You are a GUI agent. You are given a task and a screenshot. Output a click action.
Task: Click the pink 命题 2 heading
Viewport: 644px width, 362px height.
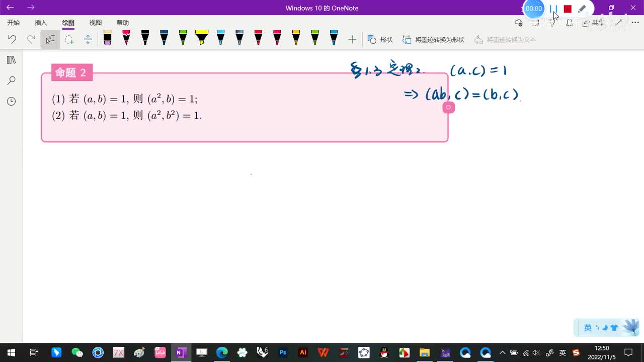(71, 72)
